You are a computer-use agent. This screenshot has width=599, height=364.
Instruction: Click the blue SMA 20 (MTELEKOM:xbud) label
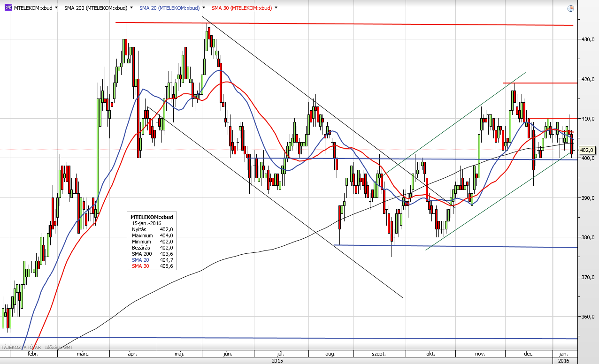tap(169, 8)
